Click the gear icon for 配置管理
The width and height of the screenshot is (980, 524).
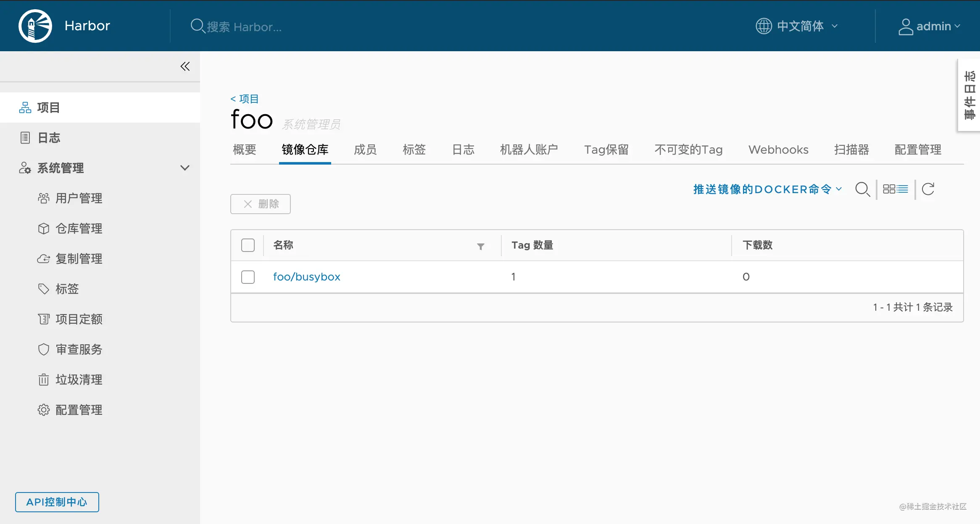coord(44,410)
